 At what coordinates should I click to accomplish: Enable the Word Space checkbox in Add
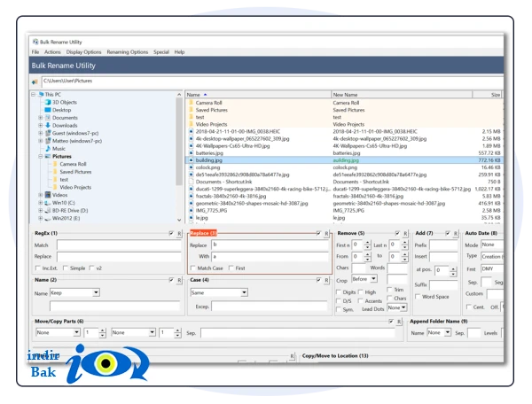[418, 296]
